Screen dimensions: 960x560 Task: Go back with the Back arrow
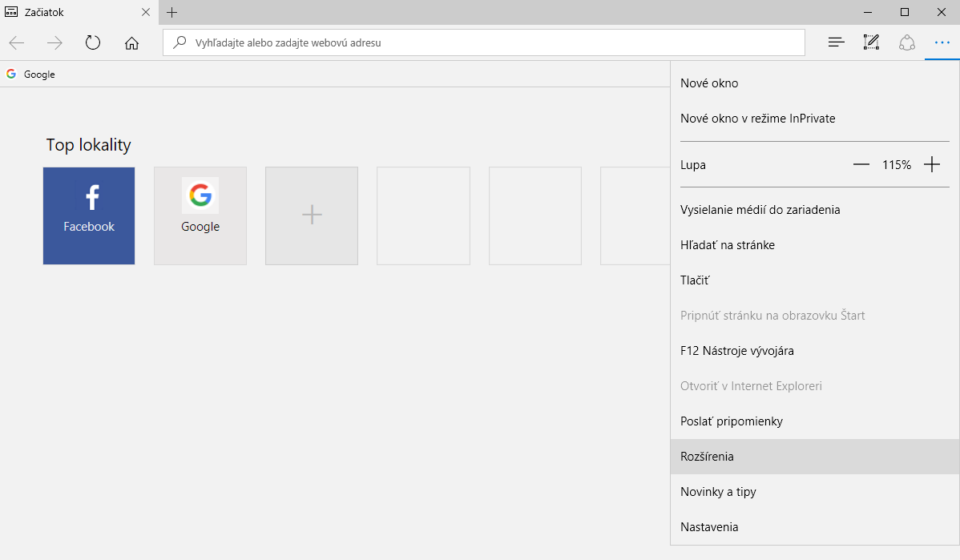tap(17, 42)
